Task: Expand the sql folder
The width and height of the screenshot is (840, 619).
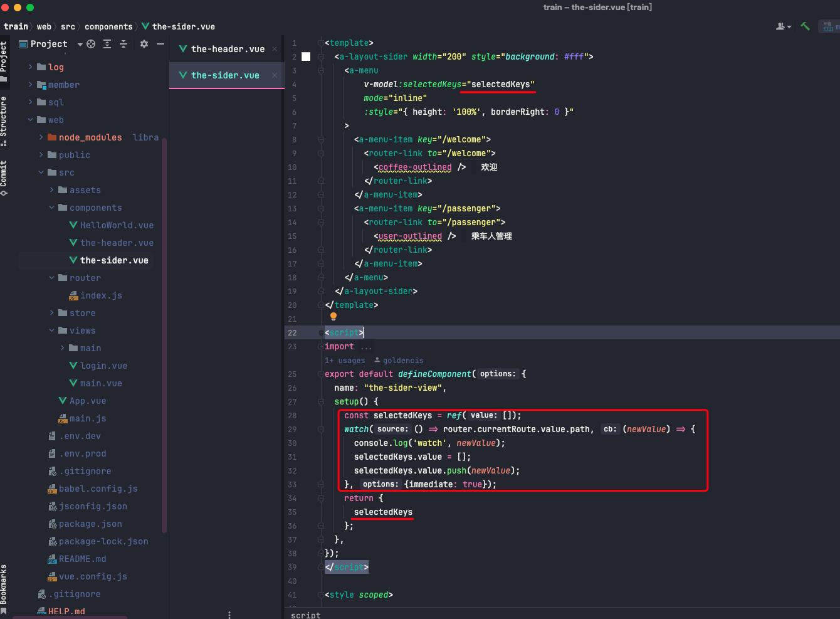Action: (30, 102)
